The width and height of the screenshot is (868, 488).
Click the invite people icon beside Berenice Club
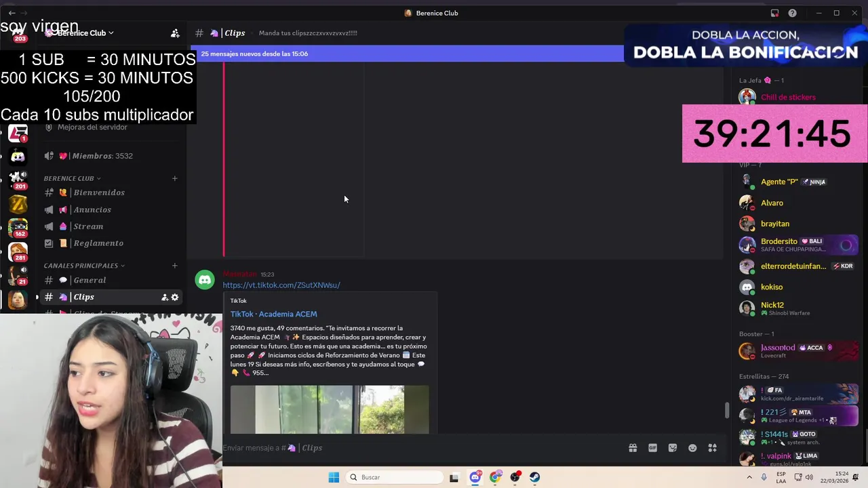(175, 33)
